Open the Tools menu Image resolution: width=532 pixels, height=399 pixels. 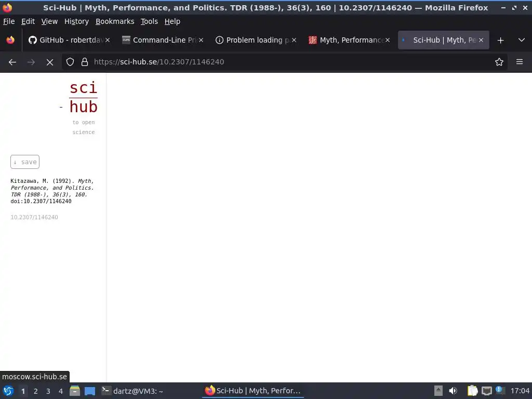(149, 21)
